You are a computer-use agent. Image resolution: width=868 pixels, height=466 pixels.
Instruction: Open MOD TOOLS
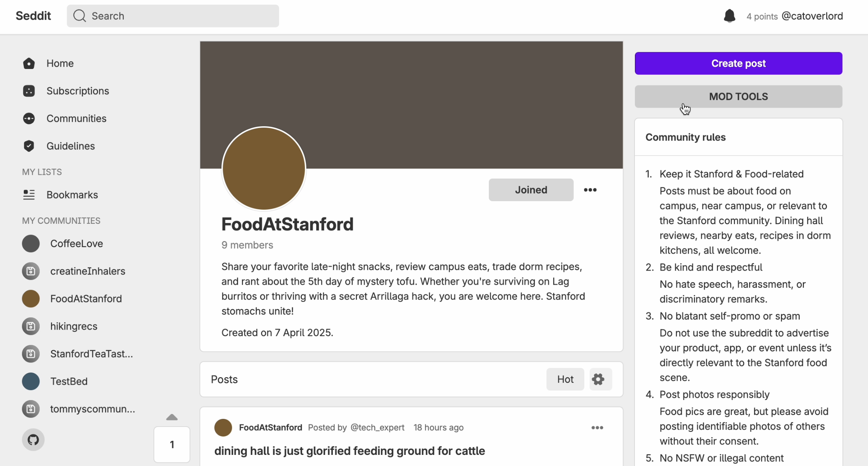tap(738, 97)
